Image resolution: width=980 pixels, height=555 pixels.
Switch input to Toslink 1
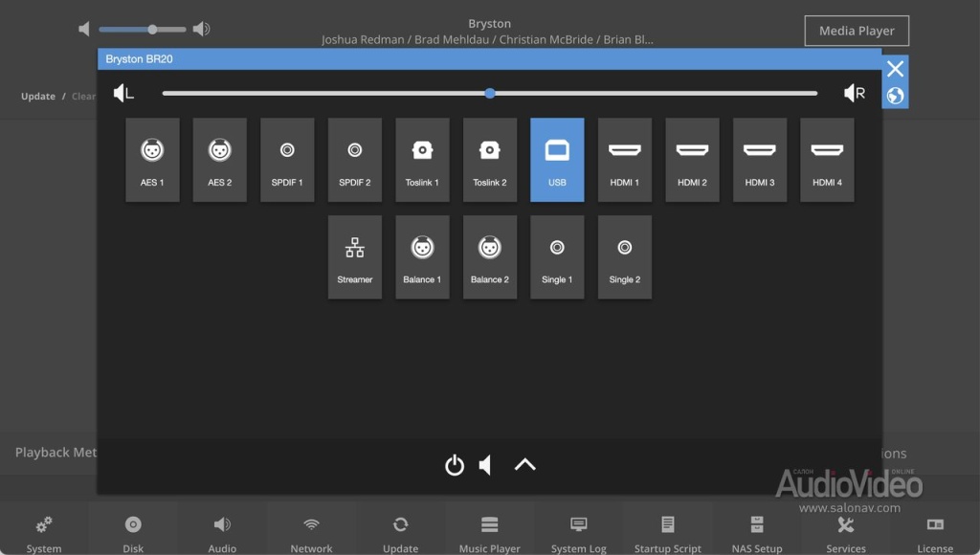pyautogui.click(x=422, y=160)
